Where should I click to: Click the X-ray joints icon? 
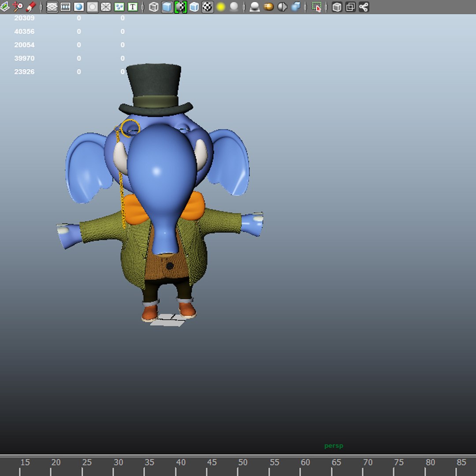(x=364, y=7)
